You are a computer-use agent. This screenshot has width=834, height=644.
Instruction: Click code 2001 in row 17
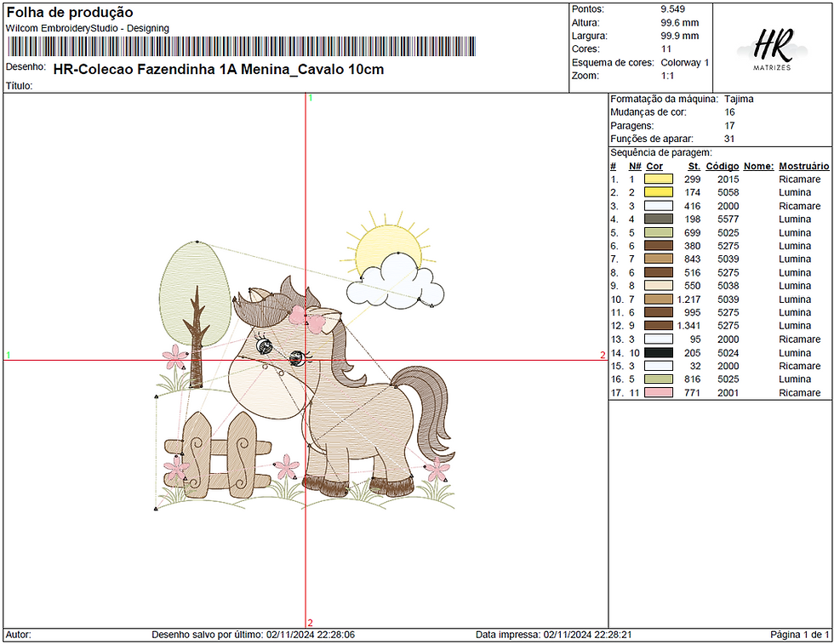[728, 392]
